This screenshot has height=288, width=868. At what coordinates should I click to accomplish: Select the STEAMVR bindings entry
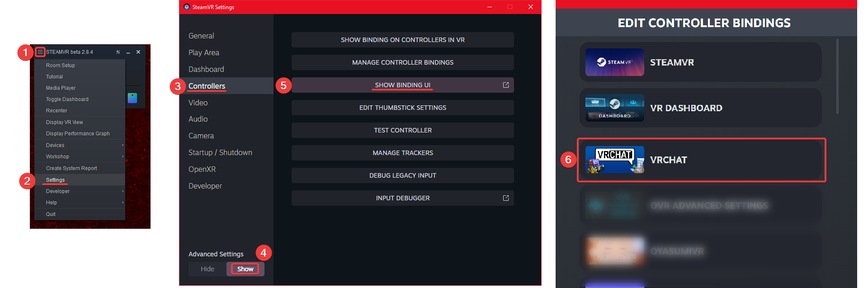pyautogui.click(x=701, y=62)
